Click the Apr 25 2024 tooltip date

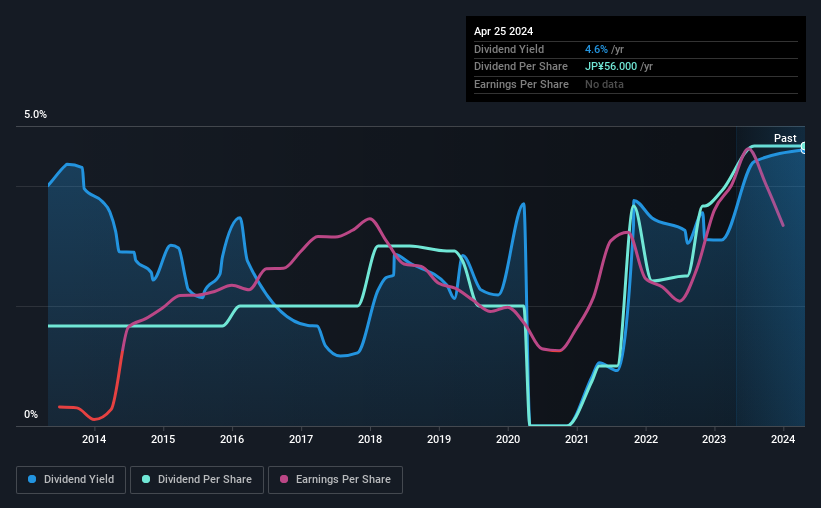point(503,31)
